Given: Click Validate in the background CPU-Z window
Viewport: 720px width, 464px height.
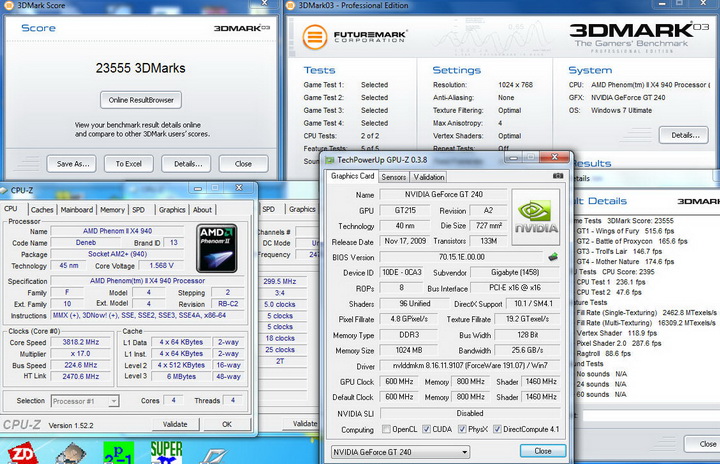Looking at the screenshot, I should point(302,424).
